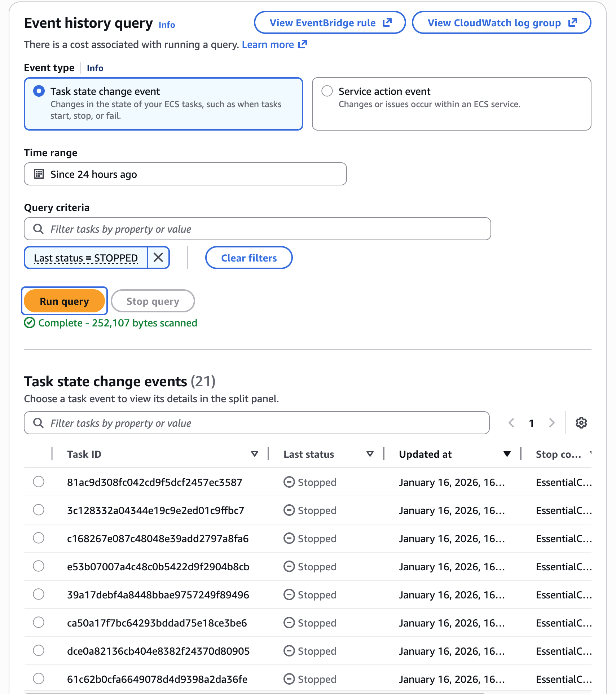Select Service action event option
The image size is (616, 694).
click(327, 91)
